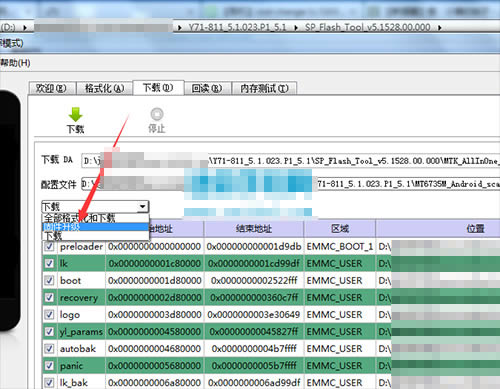Click preloader end address 0x000000000001d9db
Screen dimensions: 500x389
coord(254,247)
